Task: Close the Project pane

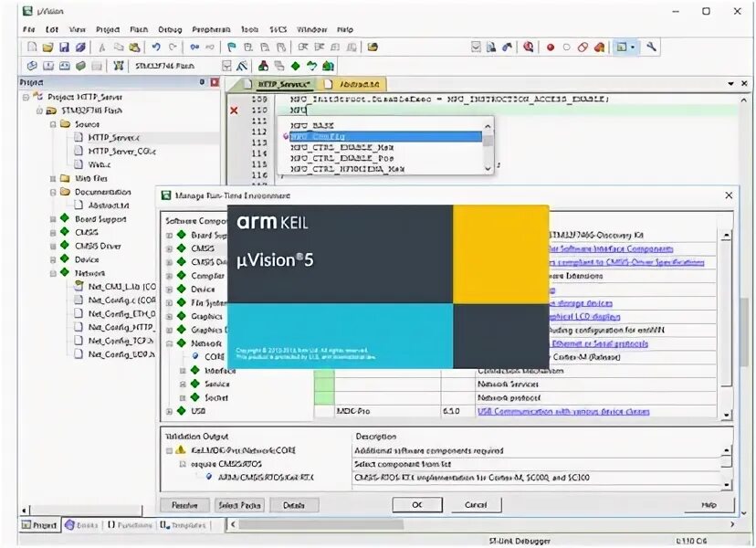Action: (215, 82)
